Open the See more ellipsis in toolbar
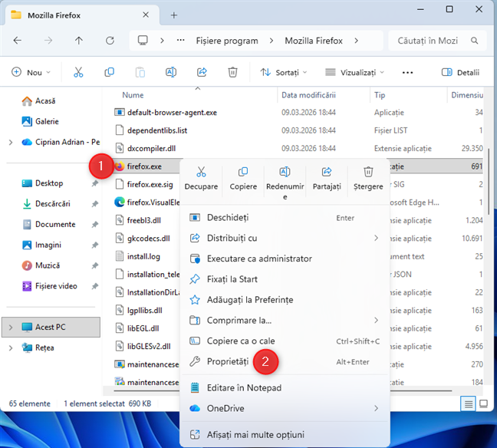The height and width of the screenshot is (448, 497). pyautogui.click(x=407, y=73)
